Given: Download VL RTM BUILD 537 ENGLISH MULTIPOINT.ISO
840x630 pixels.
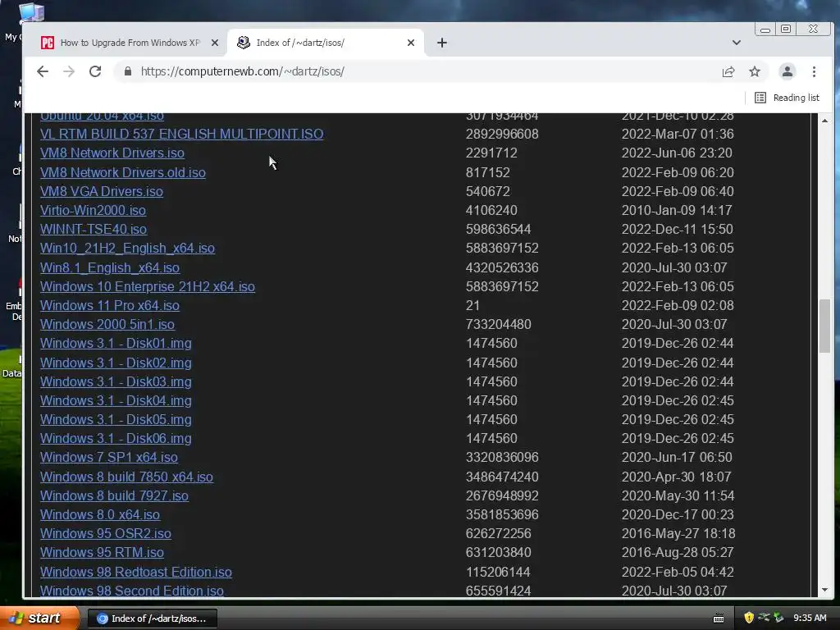Looking at the screenshot, I should (181, 134).
